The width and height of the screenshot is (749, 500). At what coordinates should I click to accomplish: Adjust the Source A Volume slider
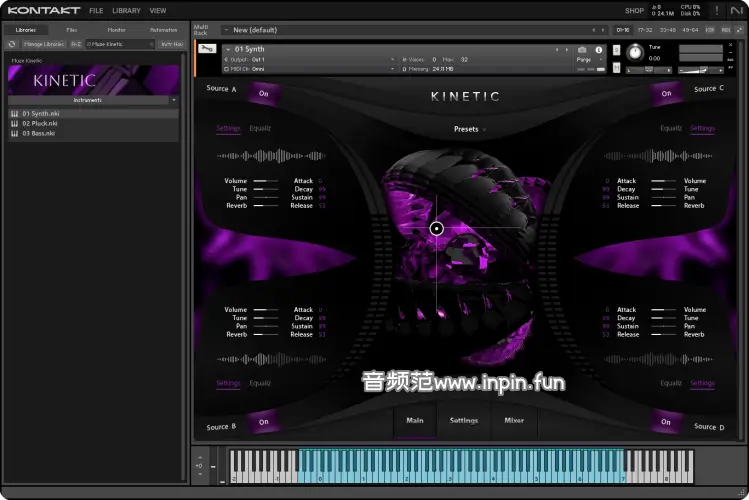[265, 181]
